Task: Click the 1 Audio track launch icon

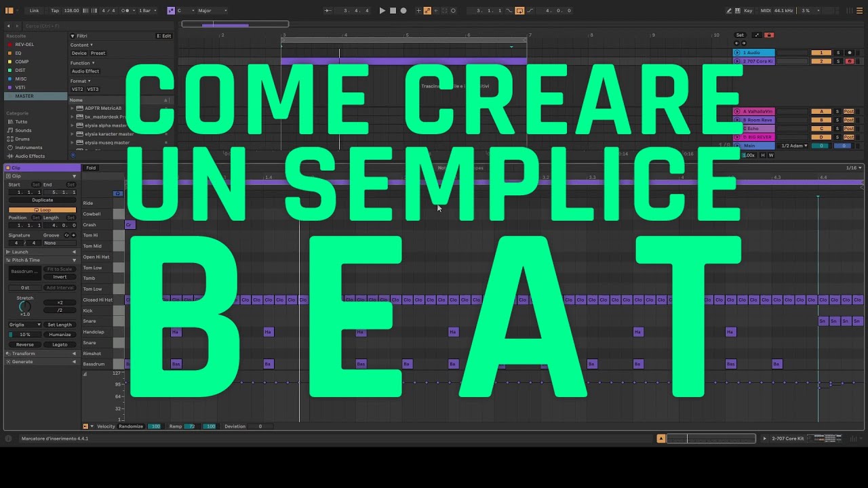Action: (737, 52)
